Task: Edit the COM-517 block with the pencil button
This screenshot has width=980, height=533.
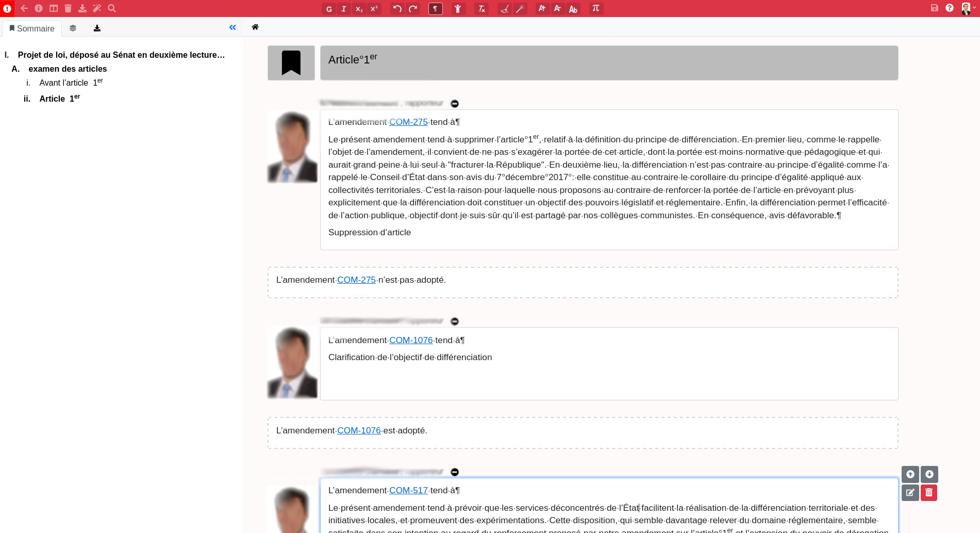Action: (910, 493)
